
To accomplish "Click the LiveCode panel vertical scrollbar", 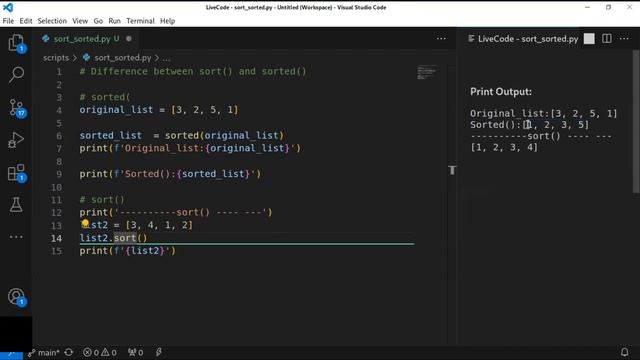I will coord(636,121).
